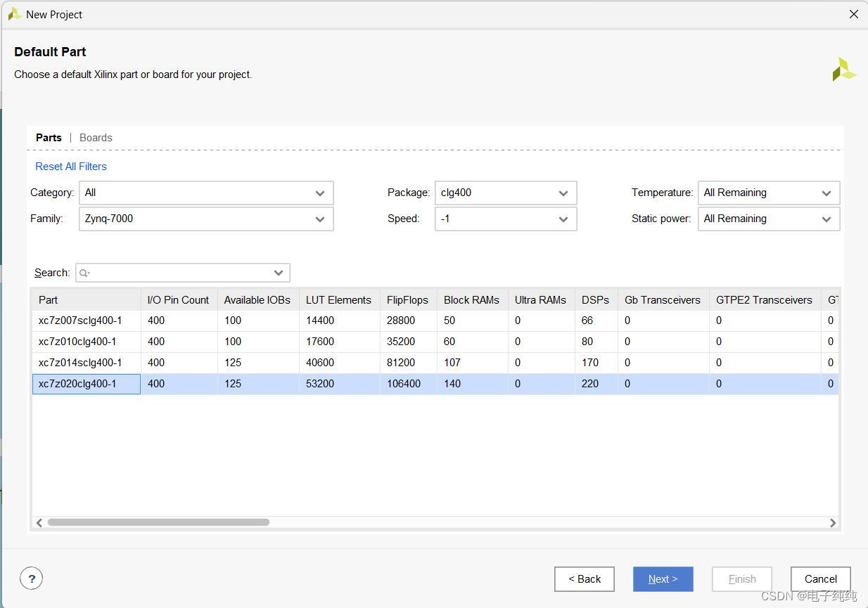The image size is (868, 608).
Task: Proceed with the Next button
Action: [663, 579]
